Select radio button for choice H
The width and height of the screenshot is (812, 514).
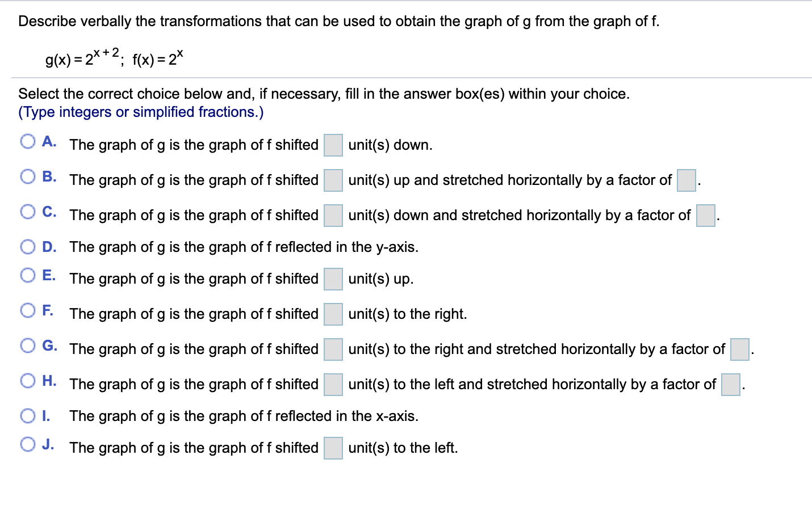[27, 380]
